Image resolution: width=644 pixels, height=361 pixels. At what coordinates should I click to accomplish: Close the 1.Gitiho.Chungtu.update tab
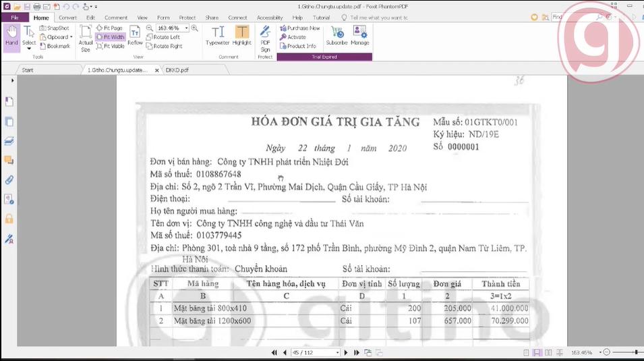[157, 70]
